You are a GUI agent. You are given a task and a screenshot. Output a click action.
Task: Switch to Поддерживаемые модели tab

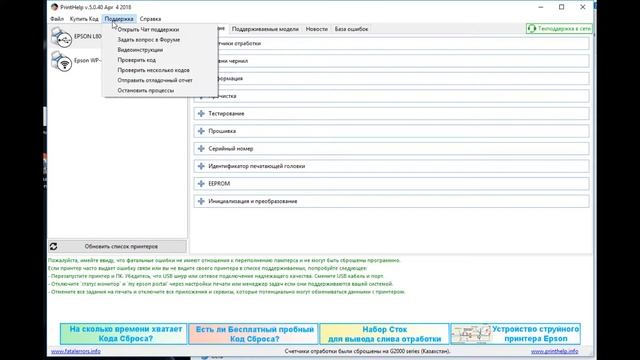click(x=265, y=29)
